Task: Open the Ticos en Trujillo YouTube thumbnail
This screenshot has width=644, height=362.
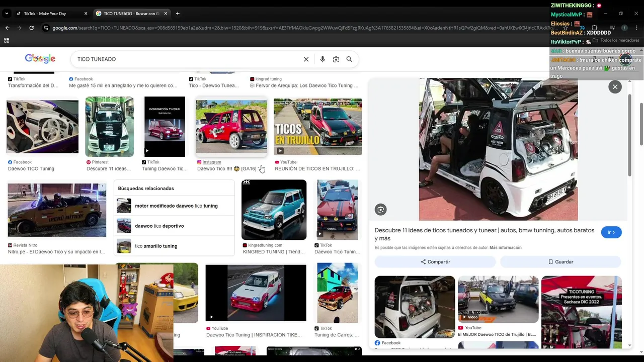Action: coord(317,127)
